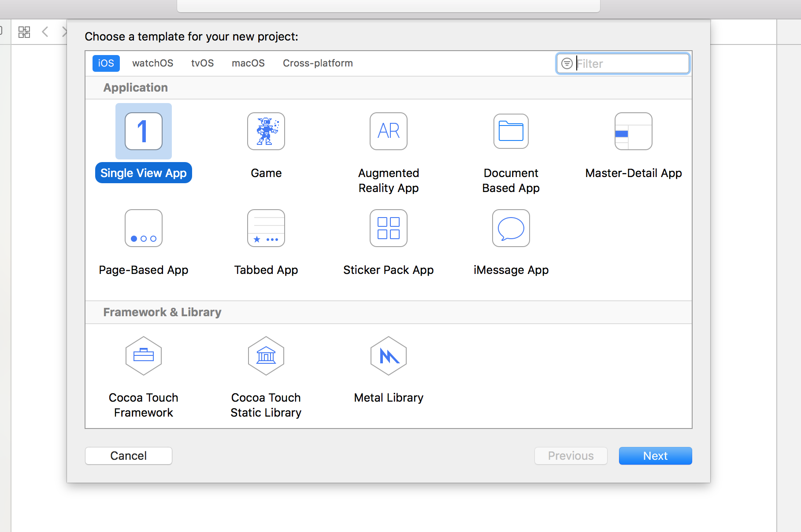Choose the Document Based App icon
Screen dimensions: 801x532
point(510,131)
